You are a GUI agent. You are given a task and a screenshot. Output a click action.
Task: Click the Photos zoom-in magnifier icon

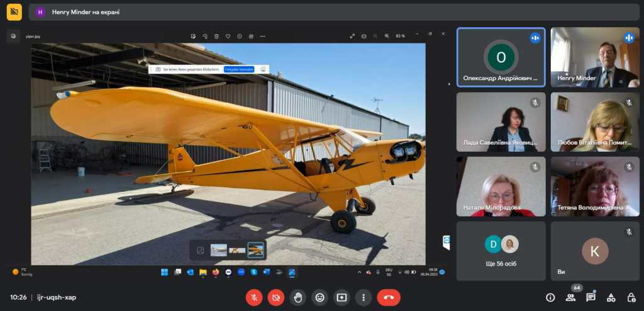(x=386, y=36)
